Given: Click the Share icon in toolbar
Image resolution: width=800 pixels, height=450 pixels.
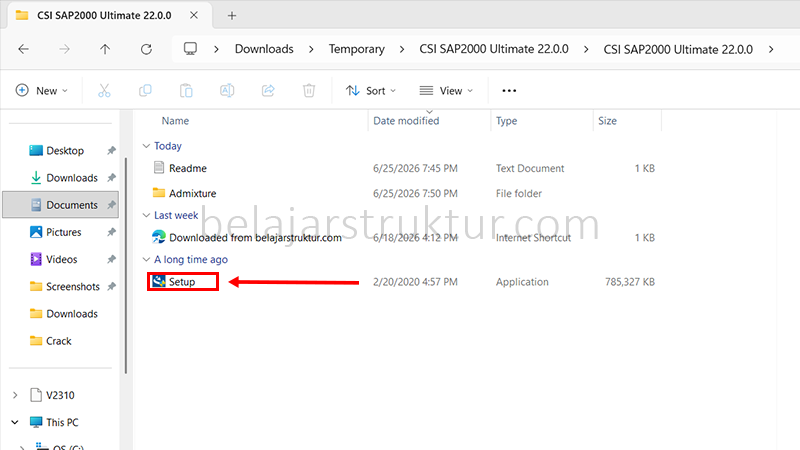Looking at the screenshot, I should coord(268,91).
